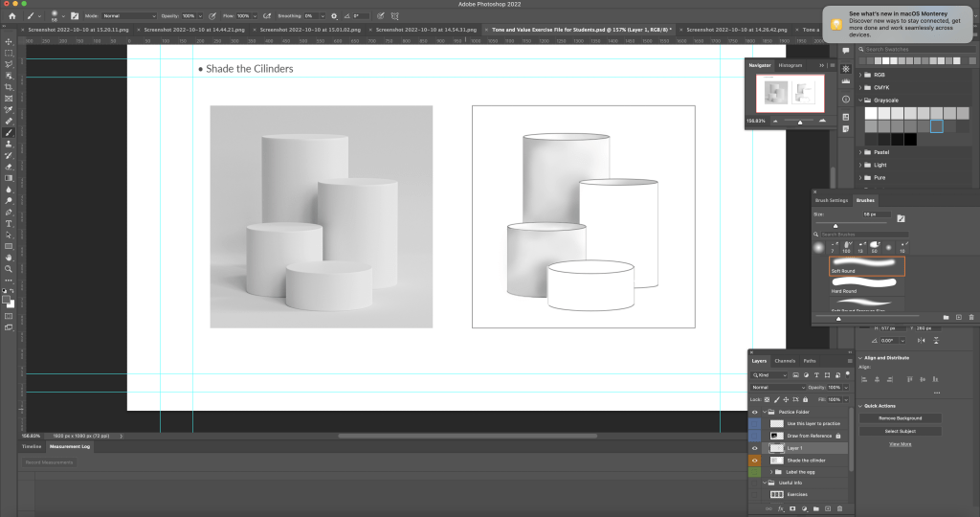Hide the Layer 1 layer
Screen dimensions: 980x517
(x=754, y=448)
